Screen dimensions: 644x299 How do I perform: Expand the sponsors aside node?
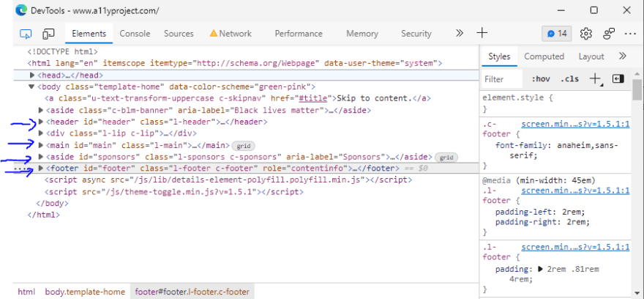coord(41,157)
